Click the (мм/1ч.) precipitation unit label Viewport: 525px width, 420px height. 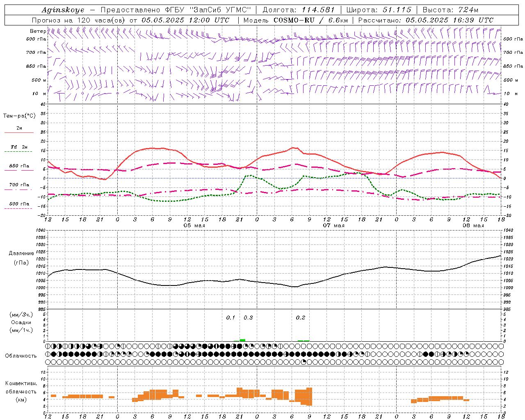pos(21,330)
